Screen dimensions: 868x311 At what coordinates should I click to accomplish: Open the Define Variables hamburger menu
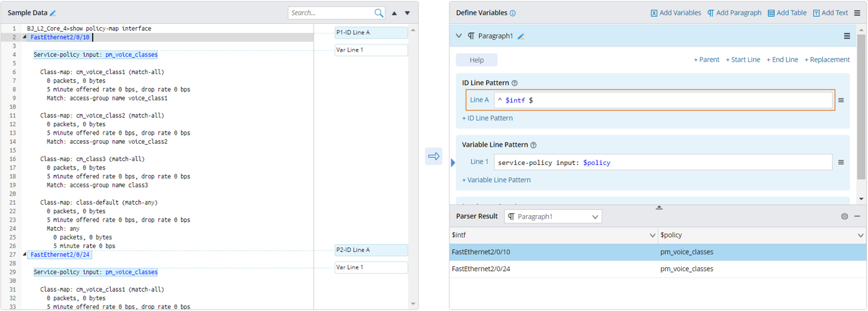(x=857, y=13)
